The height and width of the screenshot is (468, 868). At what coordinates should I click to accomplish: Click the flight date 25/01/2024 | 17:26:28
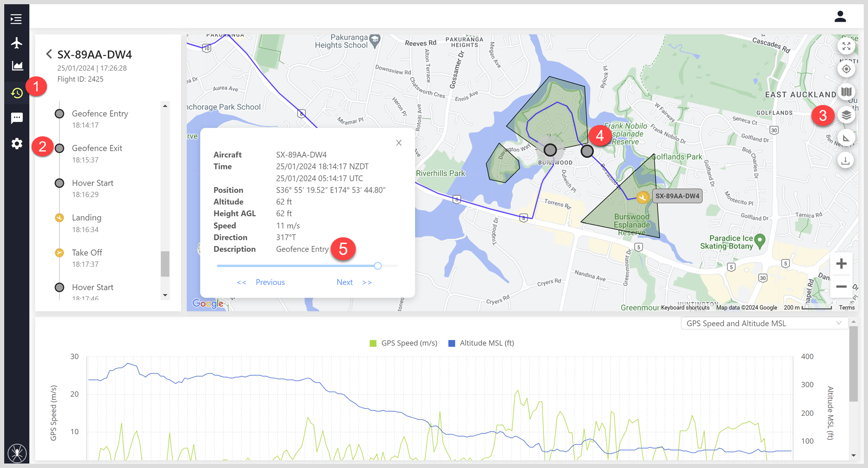[92, 68]
